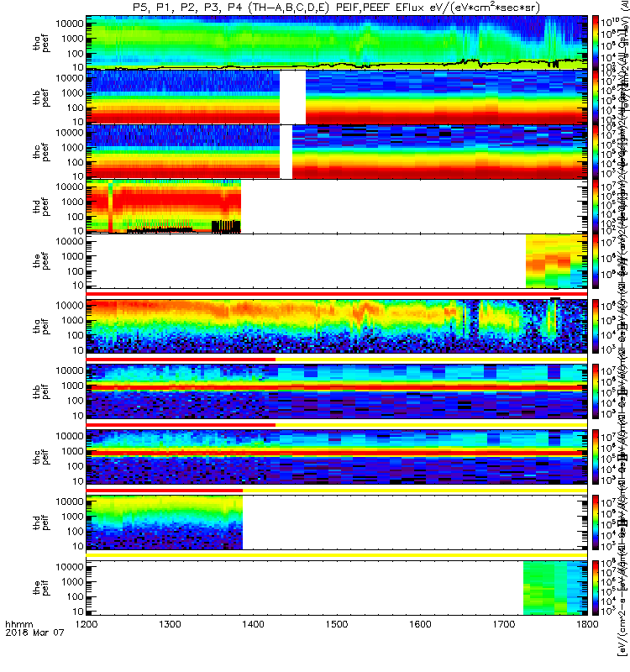Screen dimensions: 630x672
Task: Select the 'thb peef' y-axis label
Action: 41,98
